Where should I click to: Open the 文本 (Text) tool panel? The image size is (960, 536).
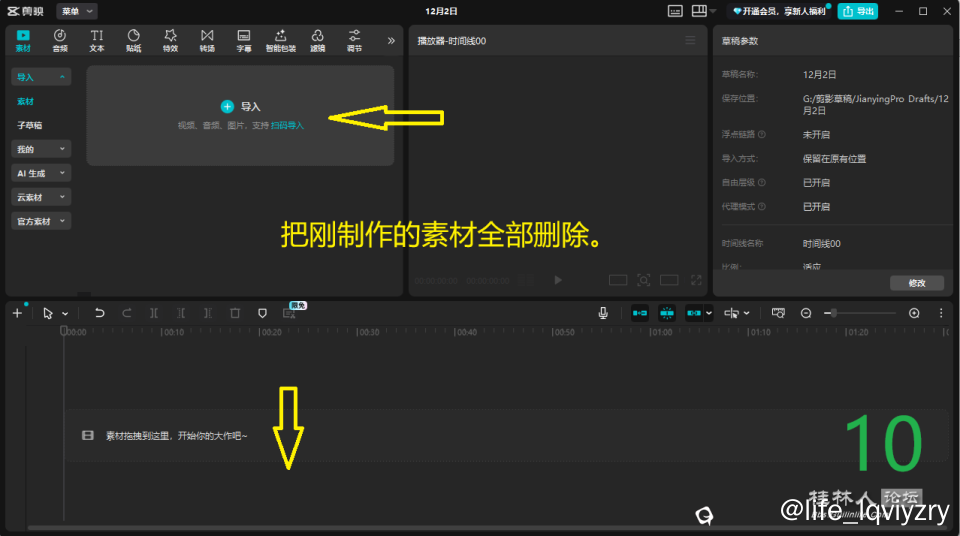pyautogui.click(x=97, y=40)
